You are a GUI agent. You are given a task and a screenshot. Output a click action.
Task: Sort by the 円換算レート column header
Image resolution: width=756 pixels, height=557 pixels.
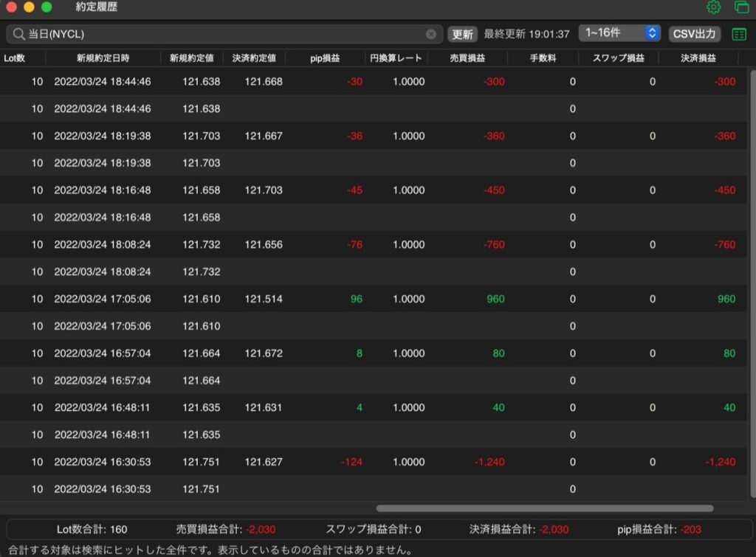(396, 58)
